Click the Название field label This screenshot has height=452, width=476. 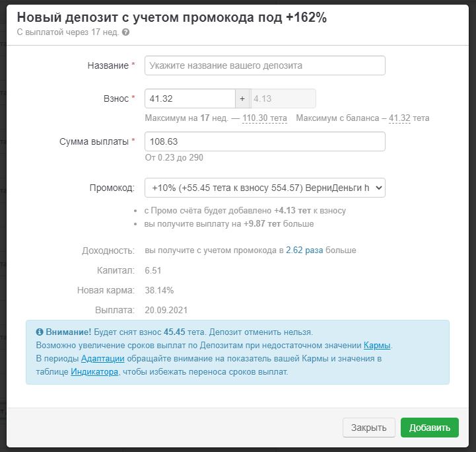point(108,65)
